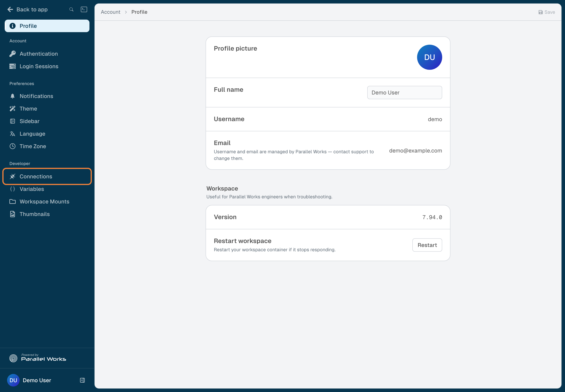Click the Account sidebar section heading
Screen dimensions: 565x392
pos(18,41)
